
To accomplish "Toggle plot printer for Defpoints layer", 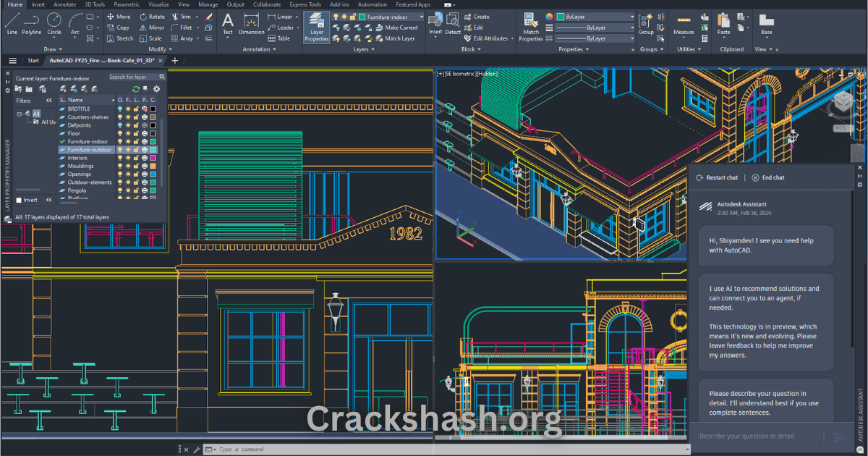I will point(145,125).
